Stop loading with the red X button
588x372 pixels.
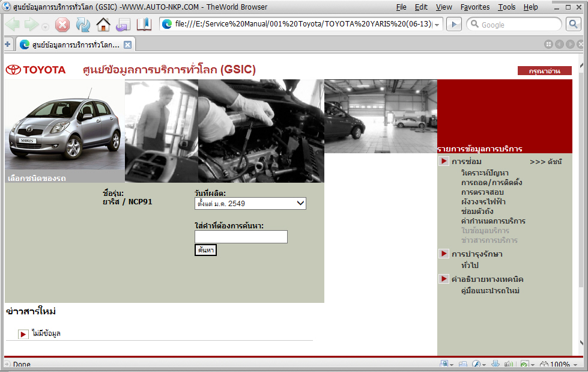(x=62, y=25)
